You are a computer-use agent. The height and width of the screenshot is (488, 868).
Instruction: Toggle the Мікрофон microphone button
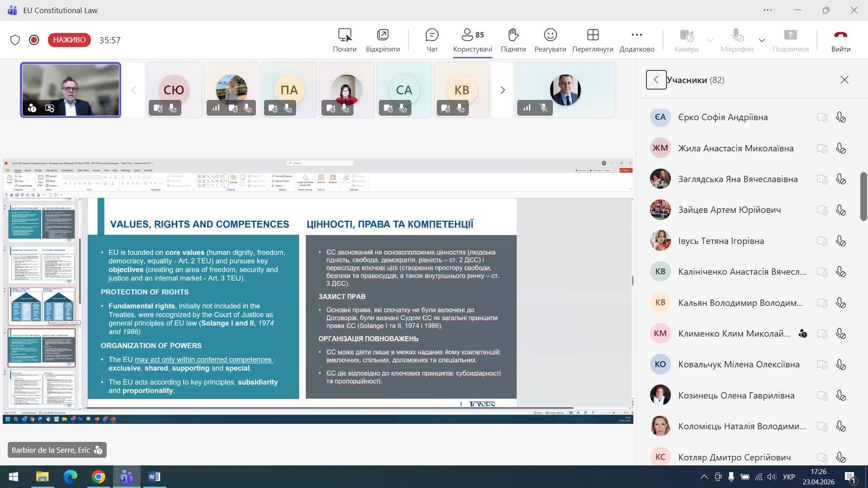(x=736, y=40)
